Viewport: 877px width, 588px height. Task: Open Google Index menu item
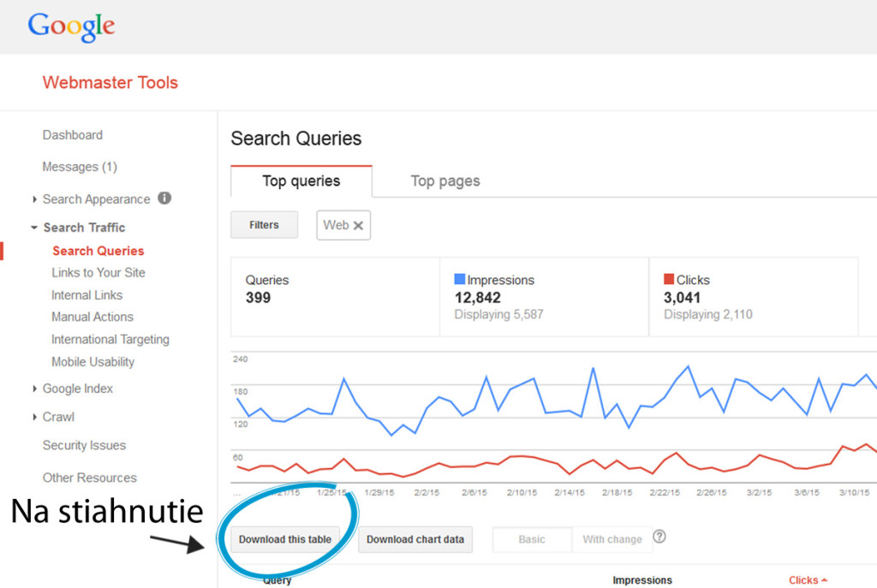(x=78, y=389)
